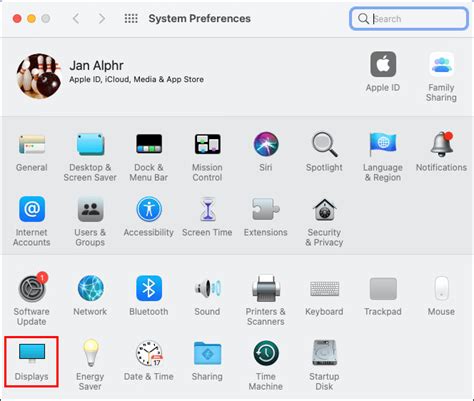Minimize window with the yellow button
The width and height of the screenshot is (474, 401).
click(32, 19)
